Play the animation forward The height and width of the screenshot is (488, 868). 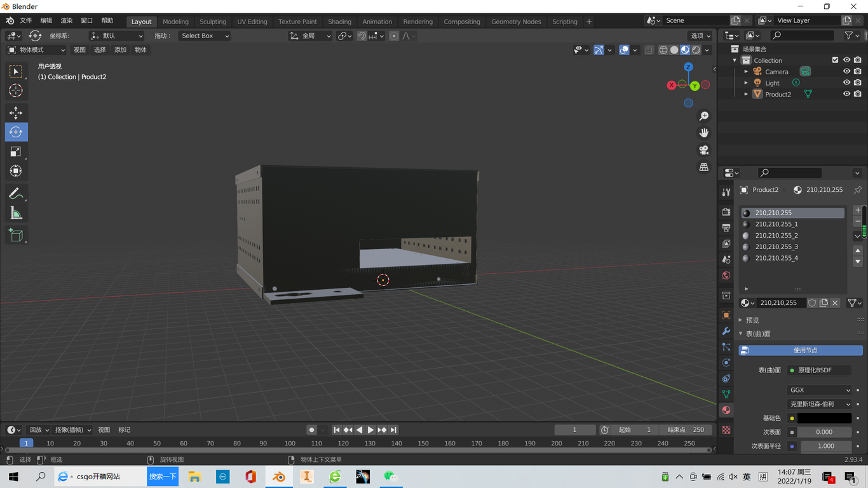pyautogui.click(x=370, y=430)
